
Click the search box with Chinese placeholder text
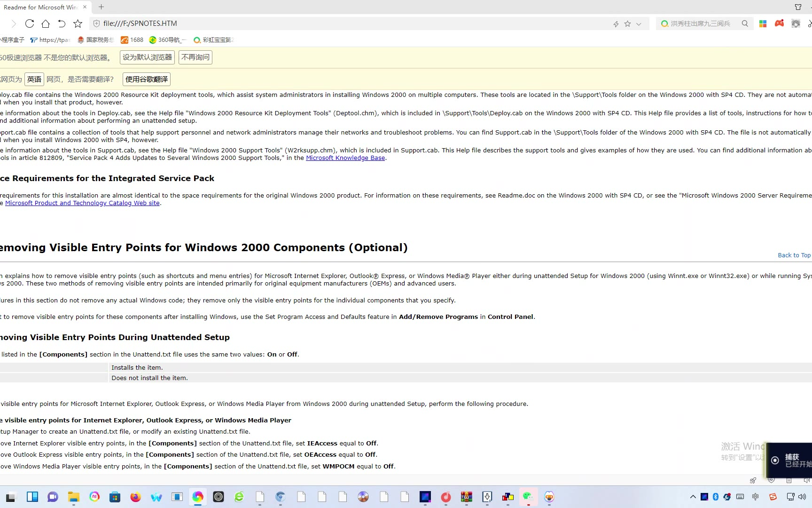[700, 24]
